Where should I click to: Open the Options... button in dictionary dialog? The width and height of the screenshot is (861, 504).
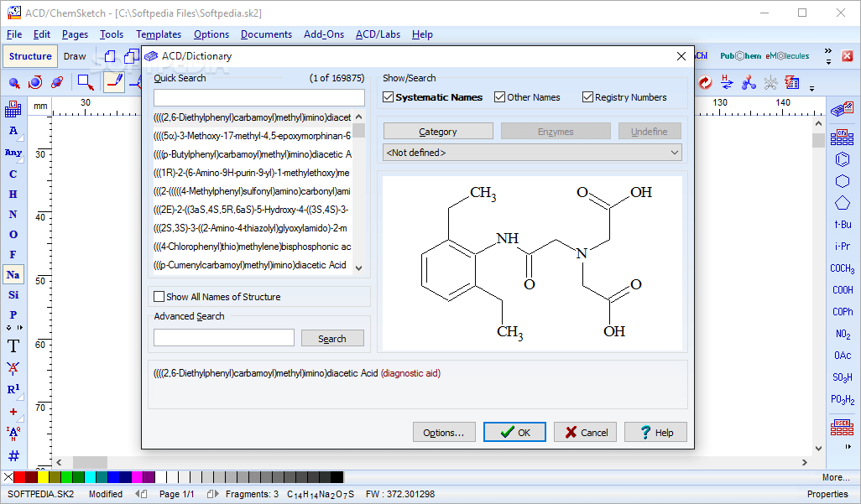tap(443, 432)
